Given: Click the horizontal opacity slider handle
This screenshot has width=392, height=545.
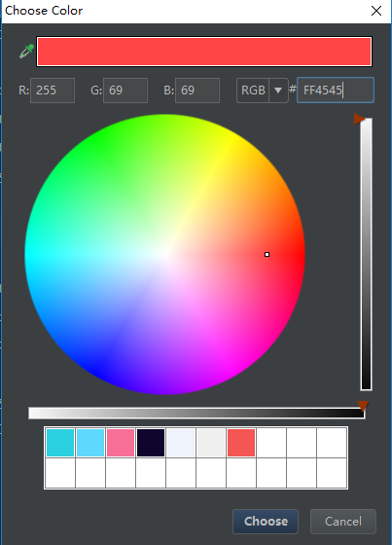Looking at the screenshot, I should [x=363, y=406].
